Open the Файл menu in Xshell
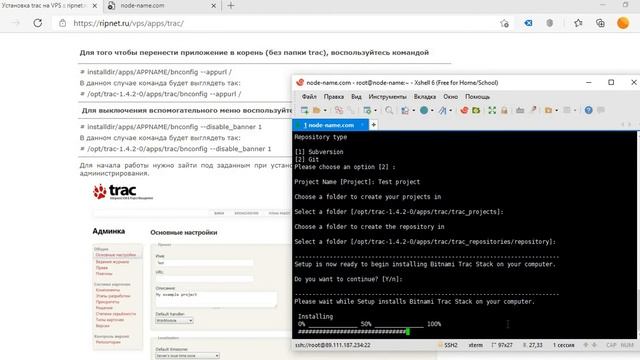This screenshot has width=640, height=360. [309, 97]
